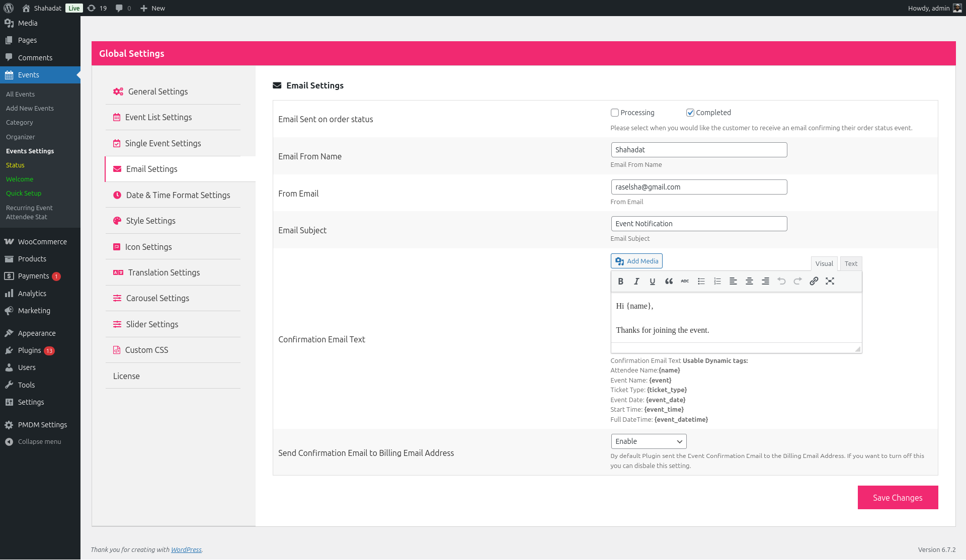Go to the Quick Setup submenu item
The width and height of the screenshot is (966, 560).
click(24, 193)
